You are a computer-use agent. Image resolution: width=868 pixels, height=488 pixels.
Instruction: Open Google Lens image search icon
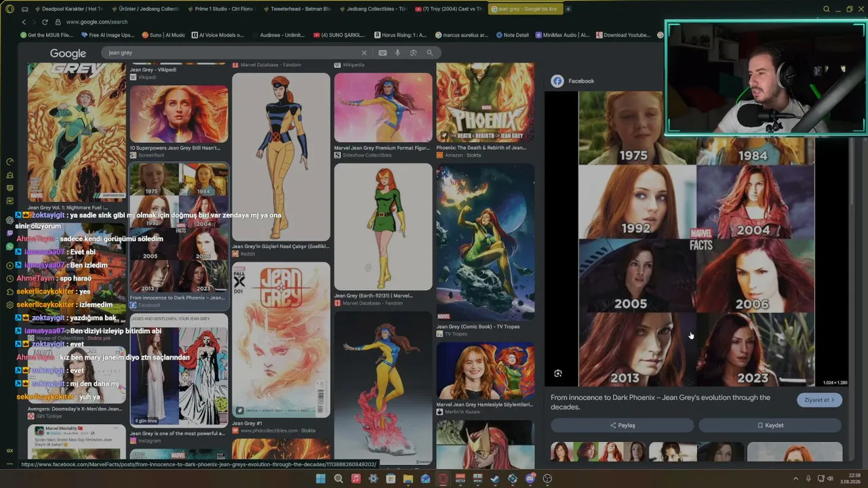(x=413, y=52)
